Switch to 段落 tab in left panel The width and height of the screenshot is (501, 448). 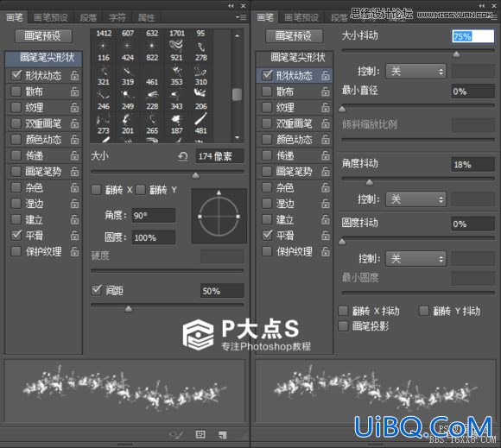tap(88, 17)
